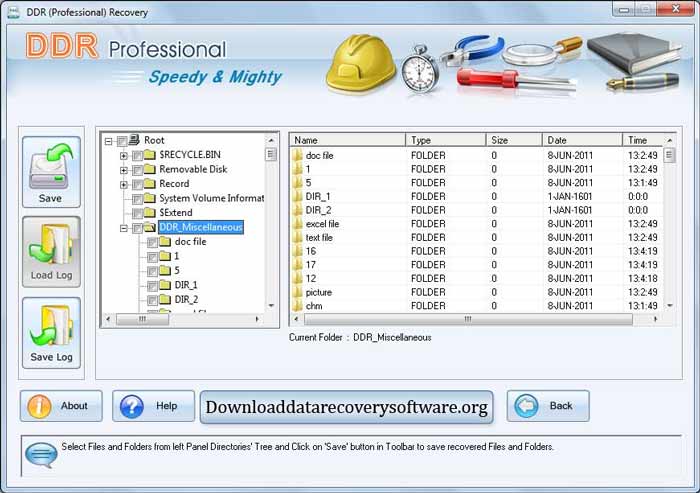
Task: Click the picture folder icon in list
Action: pos(297,292)
